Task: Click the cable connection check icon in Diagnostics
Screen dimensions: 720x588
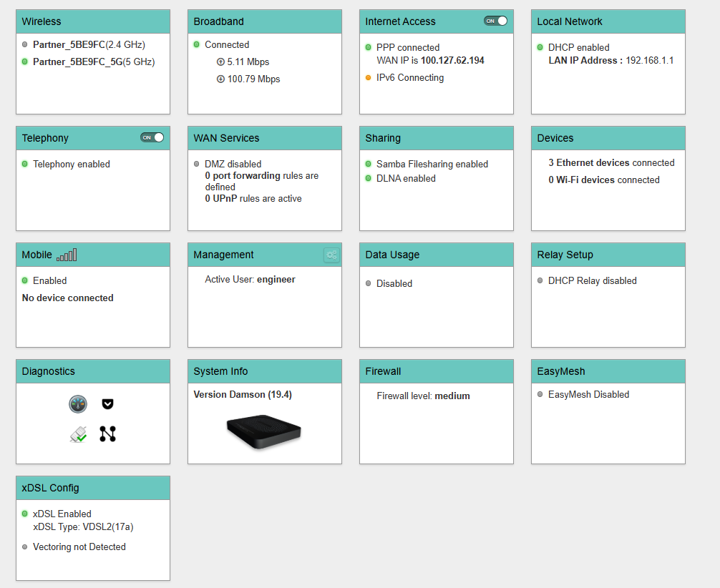Action: tap(79, 433)
